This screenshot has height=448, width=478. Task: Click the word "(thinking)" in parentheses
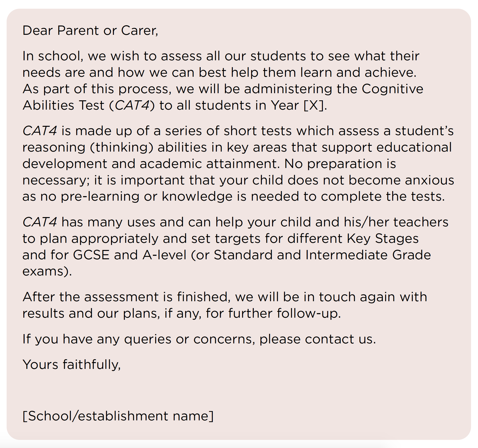[122, 148]
